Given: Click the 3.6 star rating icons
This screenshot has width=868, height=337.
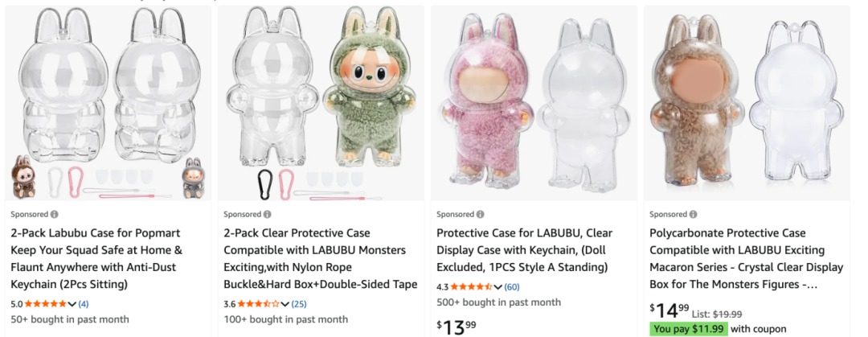Looking at the screenshot, I should (x=258, y=304).
